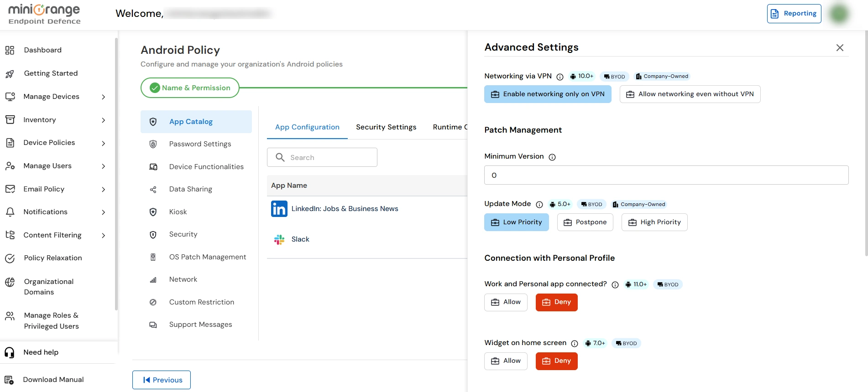The image size is (868, 392).
Task: Click the Need help headset icon
Action: coord(10,352)
